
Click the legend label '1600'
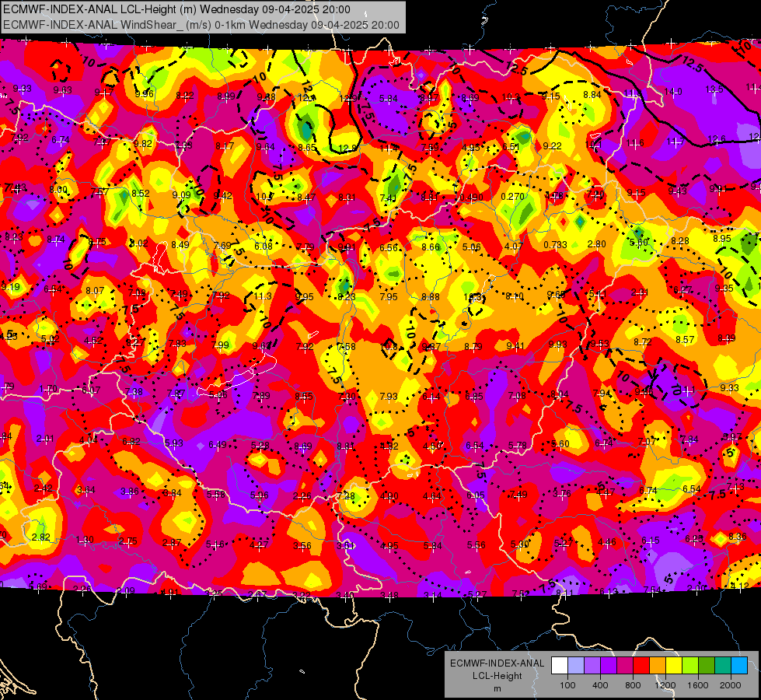coord(697,685)
